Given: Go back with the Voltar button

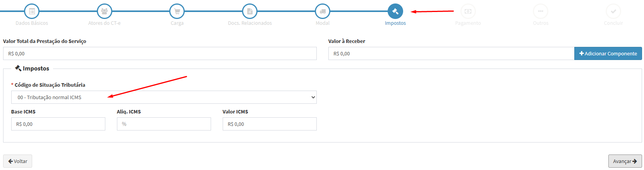Looking at the screenshot, I should point(18,161).
